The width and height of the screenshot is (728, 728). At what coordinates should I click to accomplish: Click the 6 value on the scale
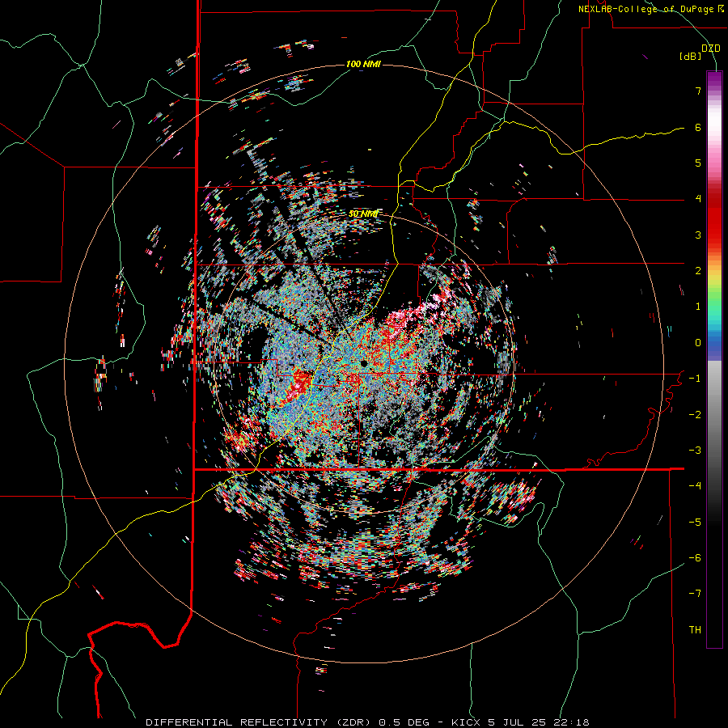(x=698, y=127)
